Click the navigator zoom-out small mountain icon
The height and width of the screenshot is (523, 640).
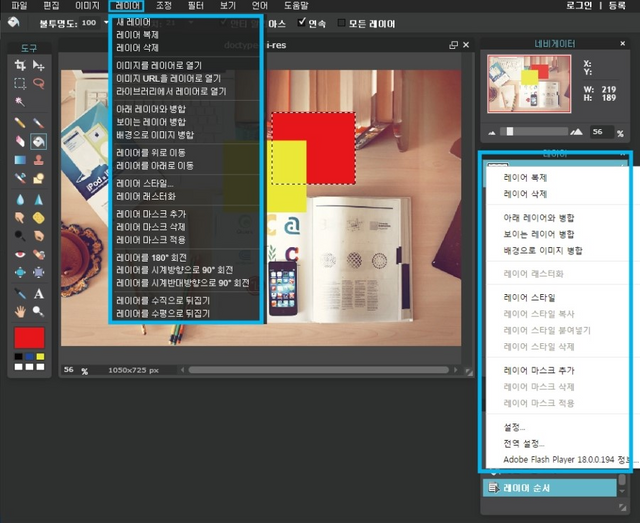[x=492, y=133]
